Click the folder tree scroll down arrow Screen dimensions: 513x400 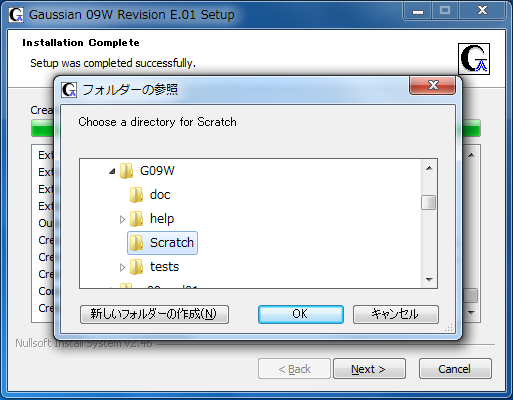429,279
